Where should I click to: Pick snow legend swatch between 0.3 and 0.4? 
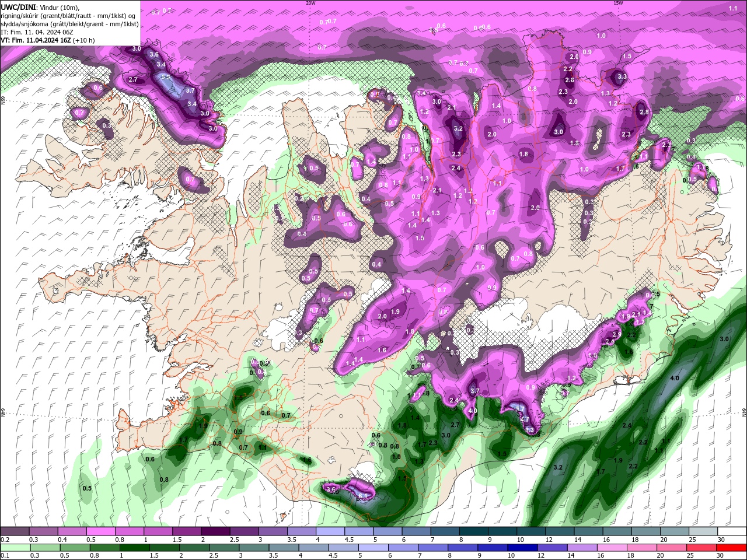[x=43, y=531]
